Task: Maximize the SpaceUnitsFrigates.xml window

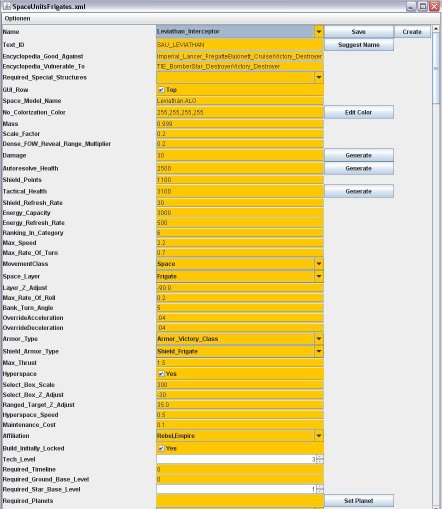Action: 423,6
